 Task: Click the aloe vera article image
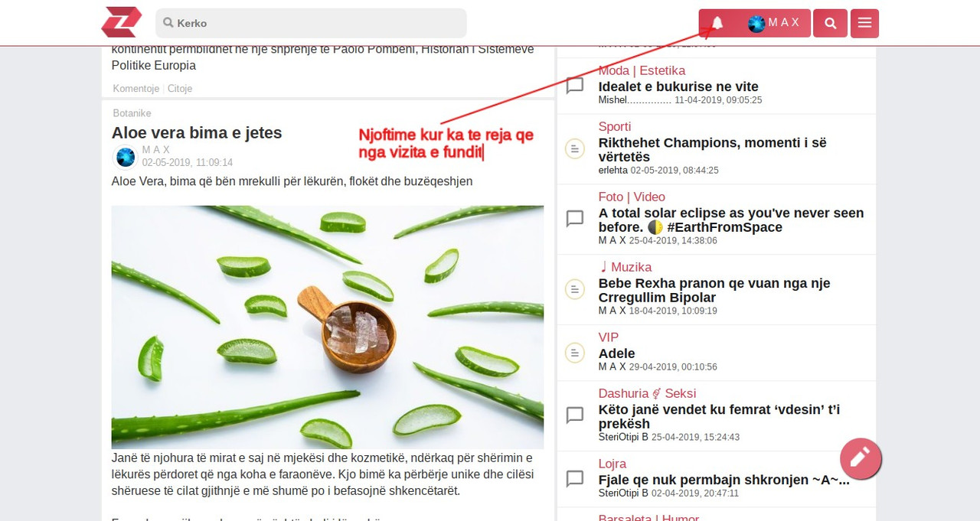point(328,327)
